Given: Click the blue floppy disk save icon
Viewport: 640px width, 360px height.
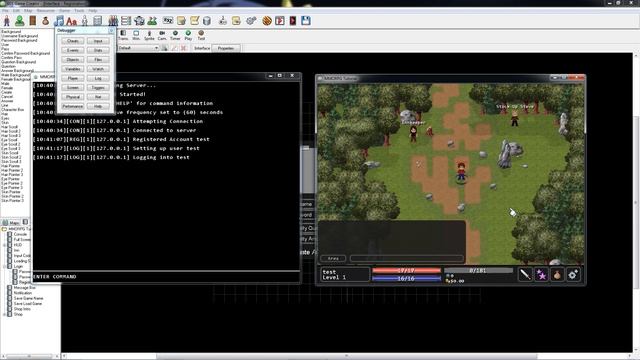Looking at the screenshot, I should 306,20.
